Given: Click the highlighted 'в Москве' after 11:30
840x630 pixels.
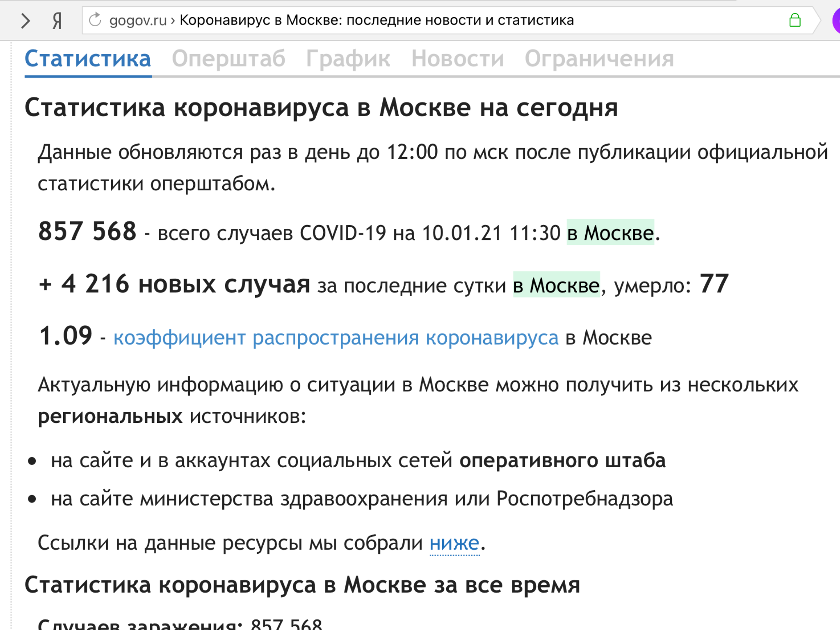Looking at the screenshot, I should tap(610, 233).
